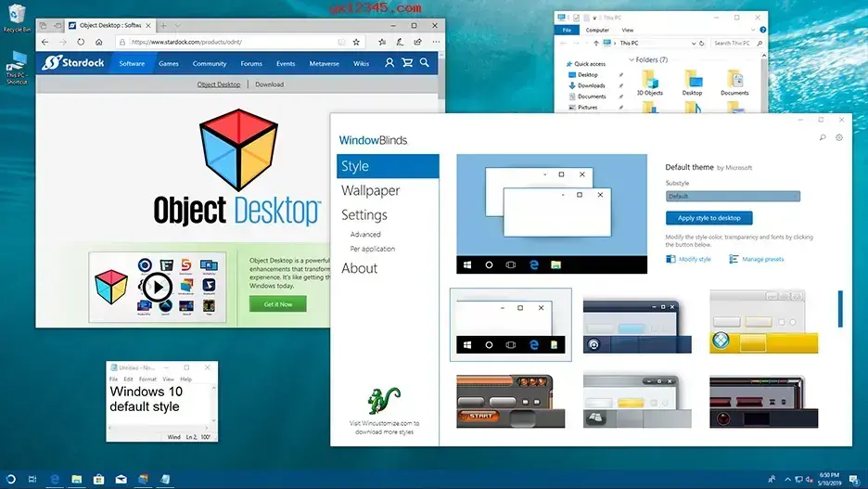Select the dark red style thumbnail

(x=763, y=402)
